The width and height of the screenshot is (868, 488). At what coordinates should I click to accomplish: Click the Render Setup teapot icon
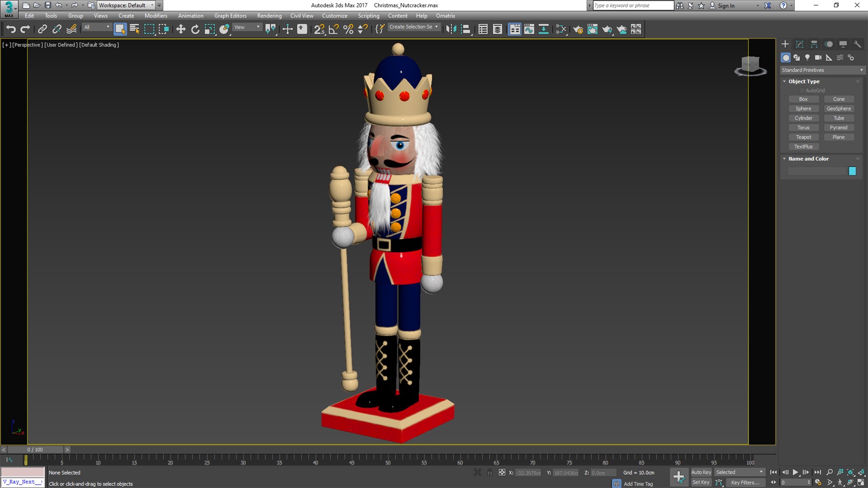tap(578, 29)
